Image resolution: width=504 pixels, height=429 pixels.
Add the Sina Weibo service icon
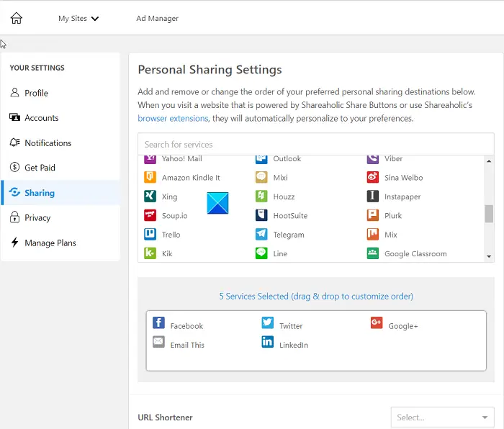point(373,177)
